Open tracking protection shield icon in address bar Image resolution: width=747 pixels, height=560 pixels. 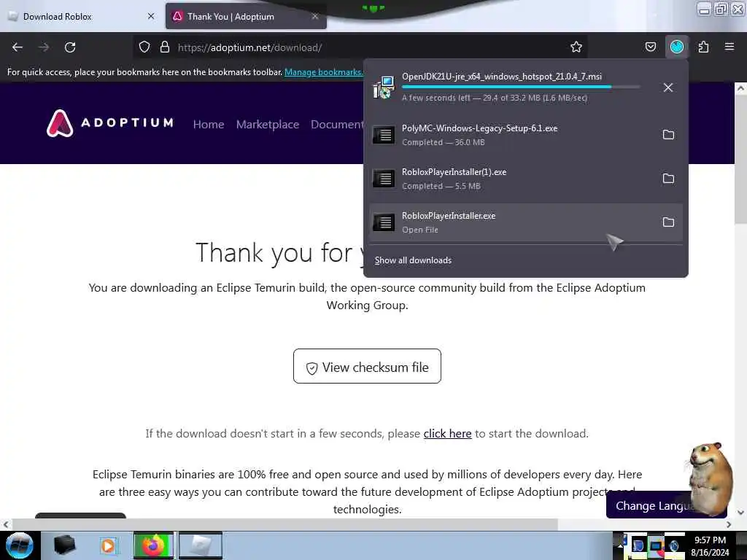click(x=144, y=47)
